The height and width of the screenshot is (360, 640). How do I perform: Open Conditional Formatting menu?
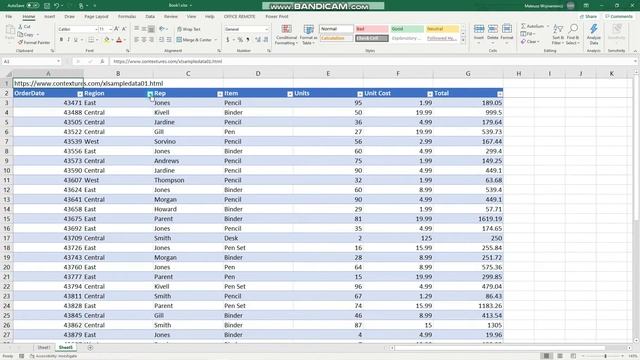tap(286, 34)
